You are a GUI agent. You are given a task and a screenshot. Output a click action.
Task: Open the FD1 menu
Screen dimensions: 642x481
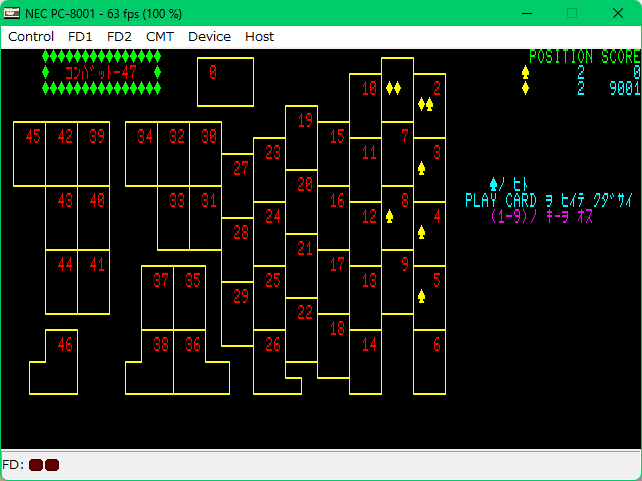(x=80, y=37)
